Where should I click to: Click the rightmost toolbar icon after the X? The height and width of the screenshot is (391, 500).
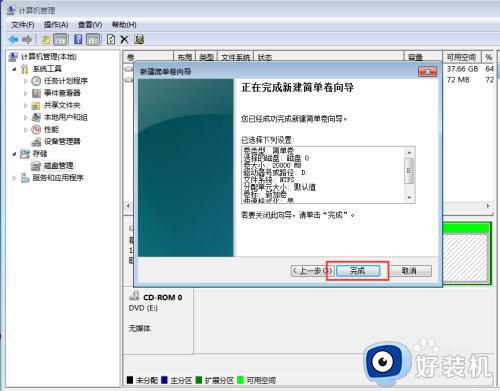point(139,40)
